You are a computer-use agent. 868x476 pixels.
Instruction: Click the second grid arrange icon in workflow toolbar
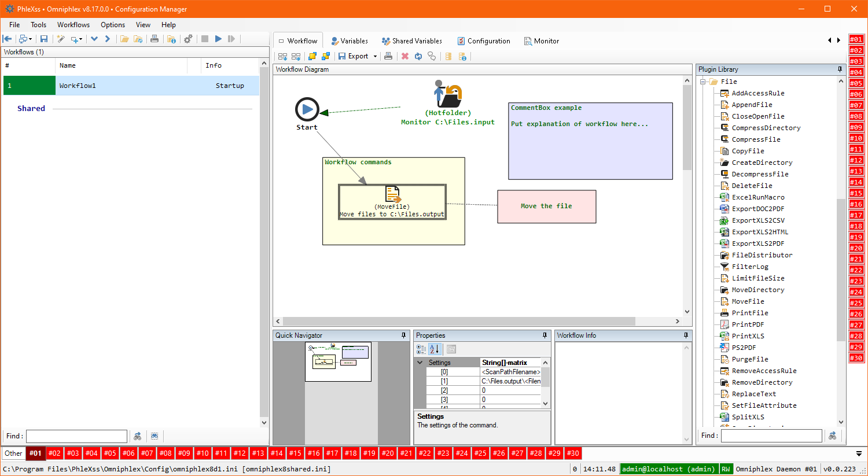pyautogui.click(x=296, y=56)
